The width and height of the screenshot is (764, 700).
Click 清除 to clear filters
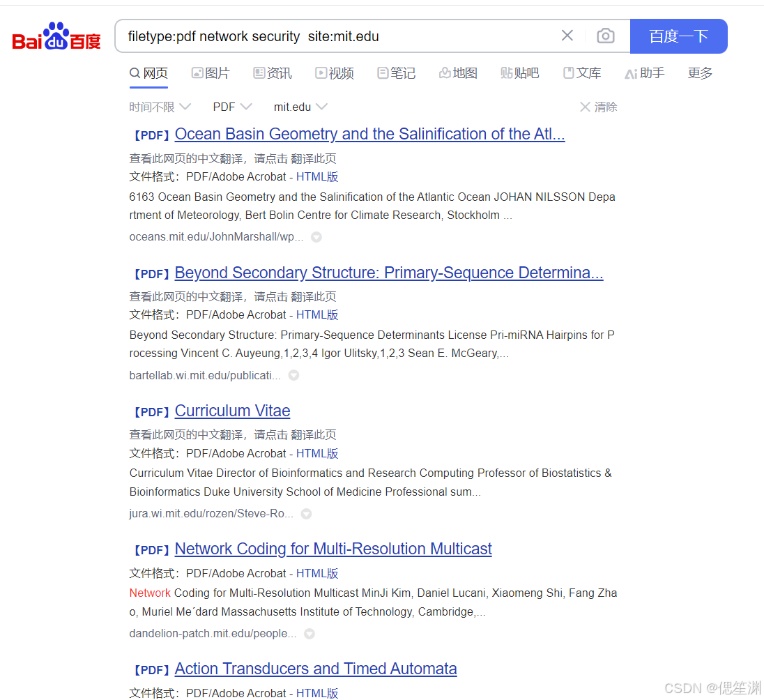(599, 107)
